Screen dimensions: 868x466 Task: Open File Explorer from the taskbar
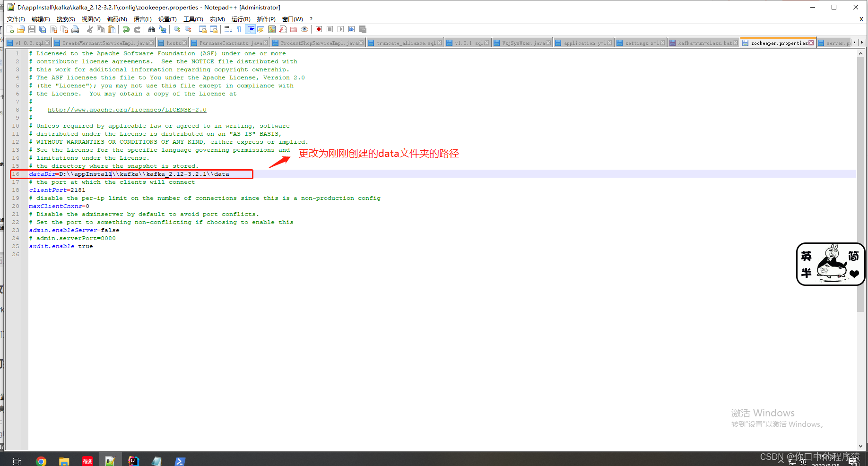pos(64,461)
